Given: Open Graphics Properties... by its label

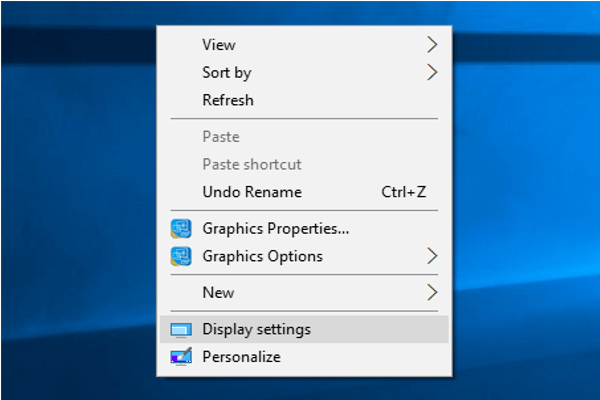Looking at the screenshot, I should 276,228.
